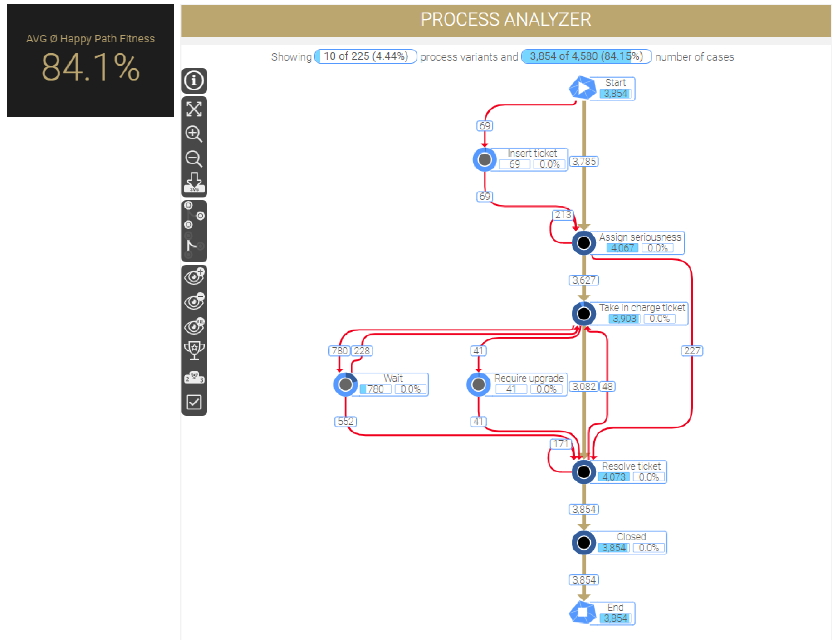Click the process variants slider 10 of 225
This screenshot has height=644, width=834.
point(365,57)
